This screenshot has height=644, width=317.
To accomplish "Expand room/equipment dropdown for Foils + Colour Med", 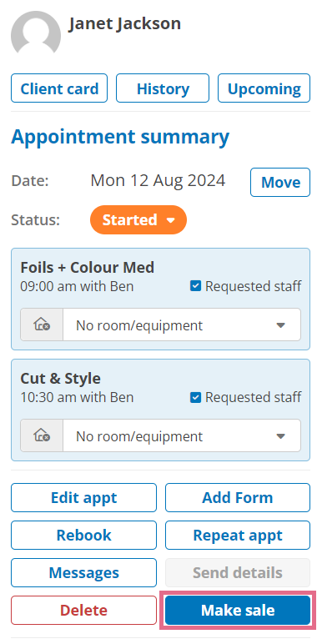I will pyautogui.click(x=182, y=325).
